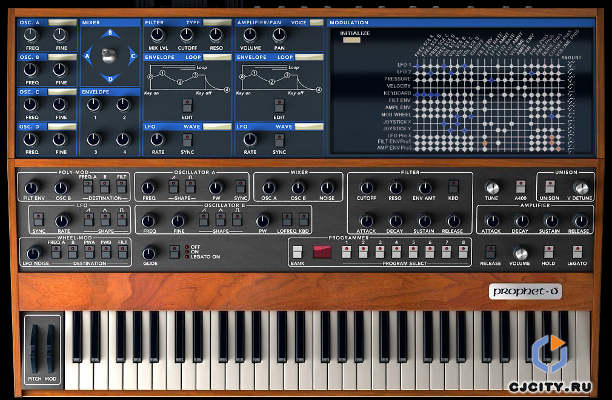612x400 pixels.
Task: Toggle the glide Off/On/Legato mode switch
Action: point(174,252)
